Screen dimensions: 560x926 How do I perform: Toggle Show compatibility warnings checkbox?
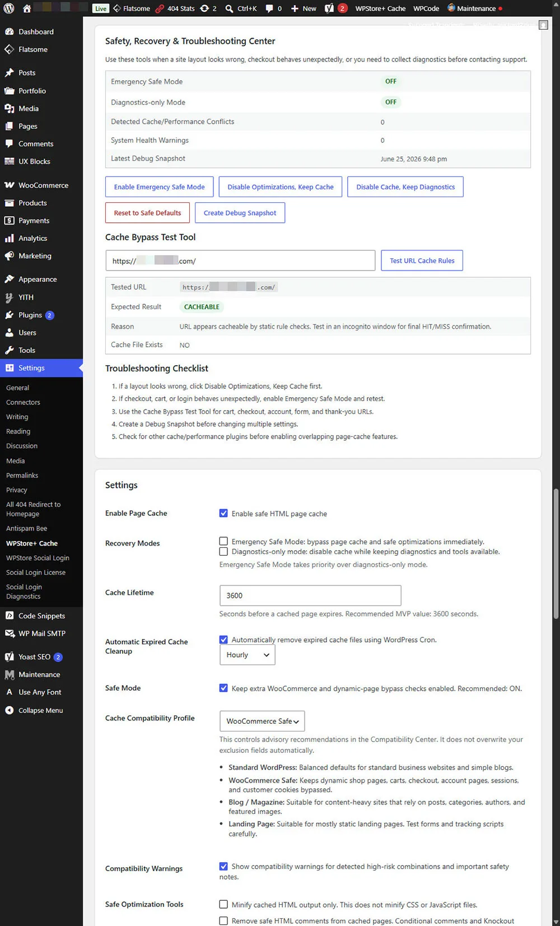[x=223, y=866]
